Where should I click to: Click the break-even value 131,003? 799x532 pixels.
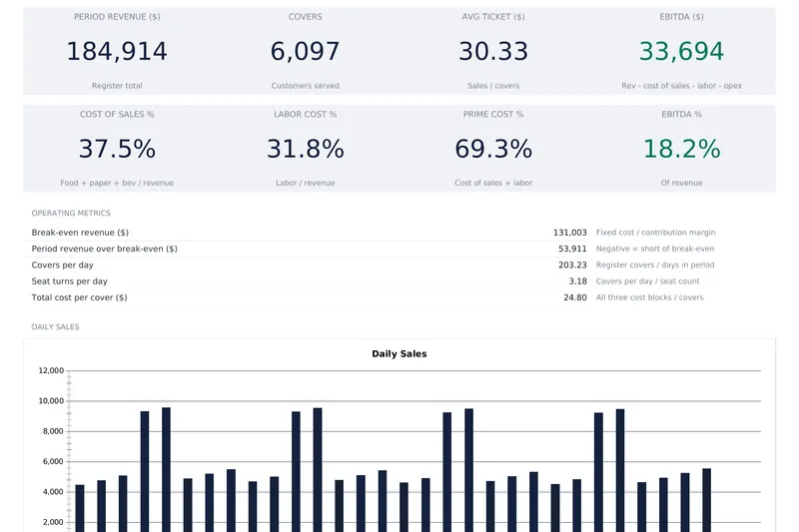click(x=569, y=233)
